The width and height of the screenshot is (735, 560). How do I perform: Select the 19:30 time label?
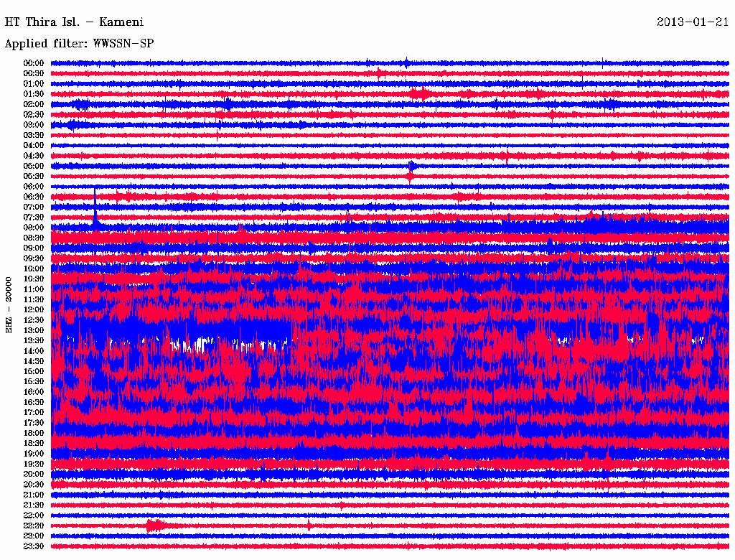tap(33, 464)
